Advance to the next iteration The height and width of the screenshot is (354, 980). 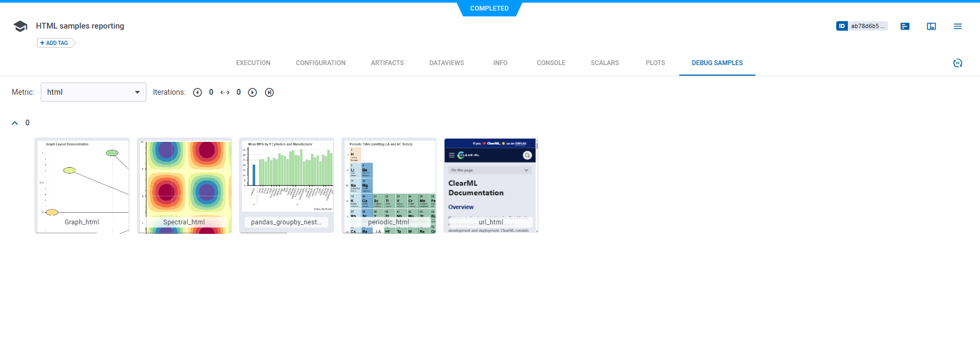pyautogui.click(x=253, y=93)
